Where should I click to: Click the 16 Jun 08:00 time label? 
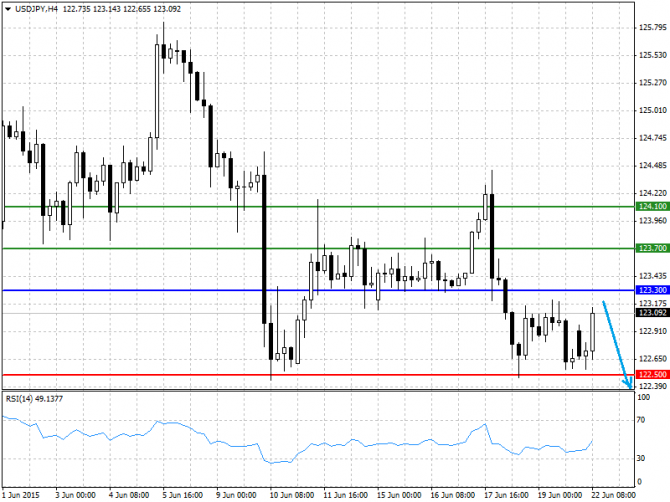[x=453, y=495]
